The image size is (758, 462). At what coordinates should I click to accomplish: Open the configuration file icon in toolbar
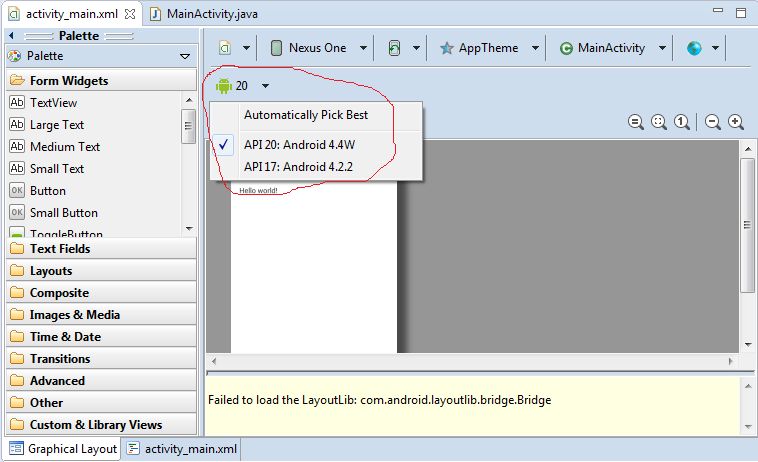pos(225,48)
